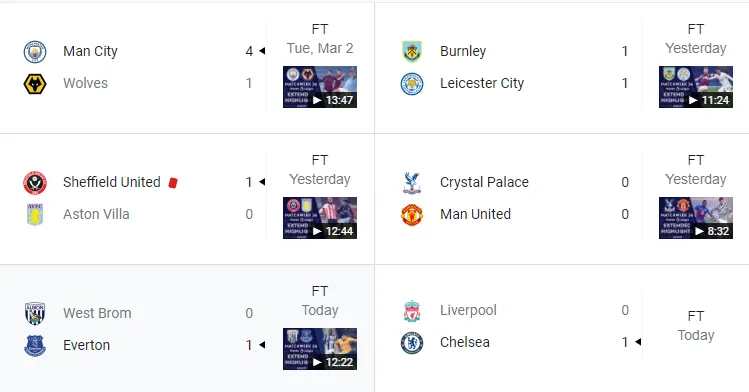Play West Brom vs Everton 12:22 highlights
Viewport: 749px width, 392px height.
point(320,349)
